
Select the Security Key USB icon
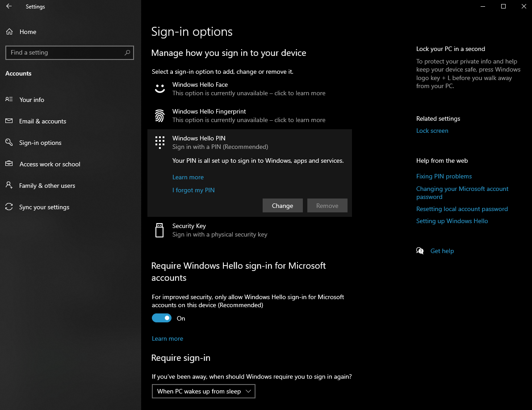pyautogui.click(x=159, y=230)
